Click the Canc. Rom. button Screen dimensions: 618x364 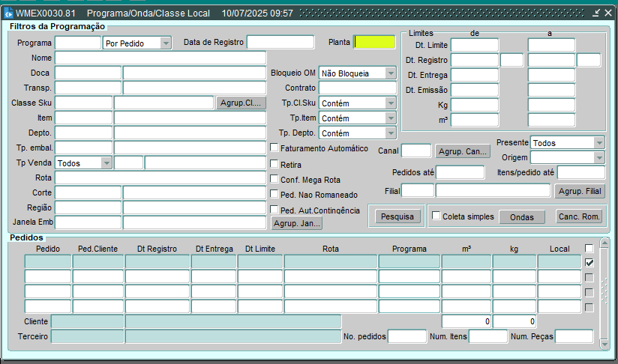pyautogui.click(x=579, y=216)
